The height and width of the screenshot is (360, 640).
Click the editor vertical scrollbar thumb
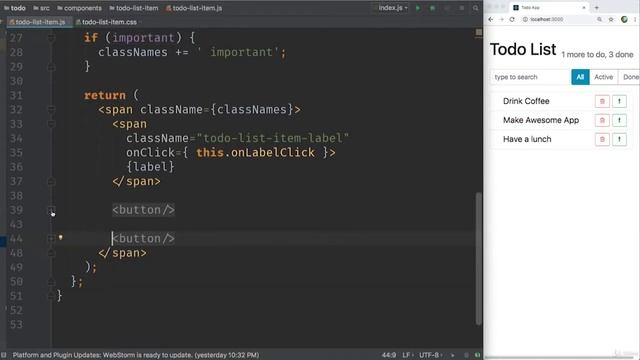pos(479,258)
